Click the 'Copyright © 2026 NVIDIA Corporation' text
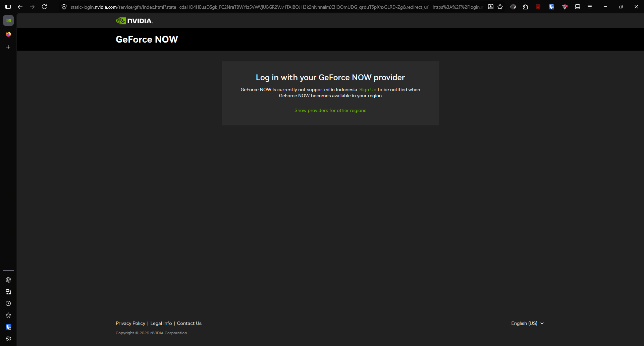The width and height of the screenshot is (644, 346). coord(151,333)
